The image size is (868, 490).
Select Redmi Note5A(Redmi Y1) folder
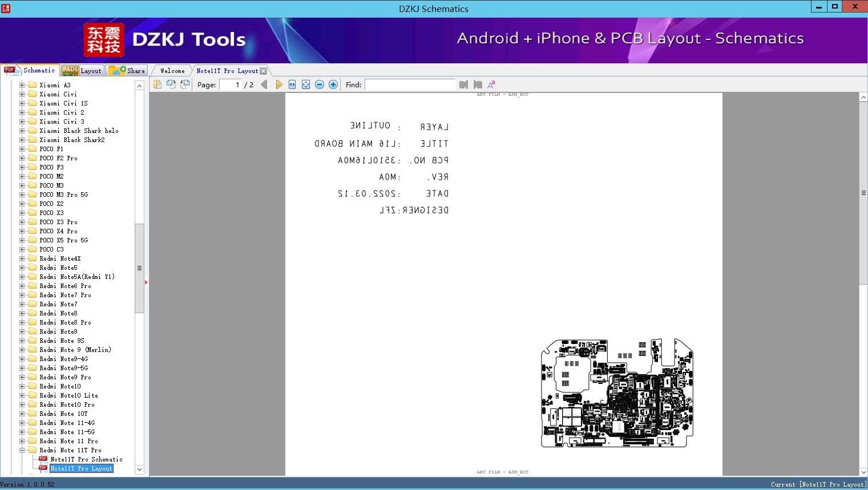pyautogui.click(x=77, y=277)
